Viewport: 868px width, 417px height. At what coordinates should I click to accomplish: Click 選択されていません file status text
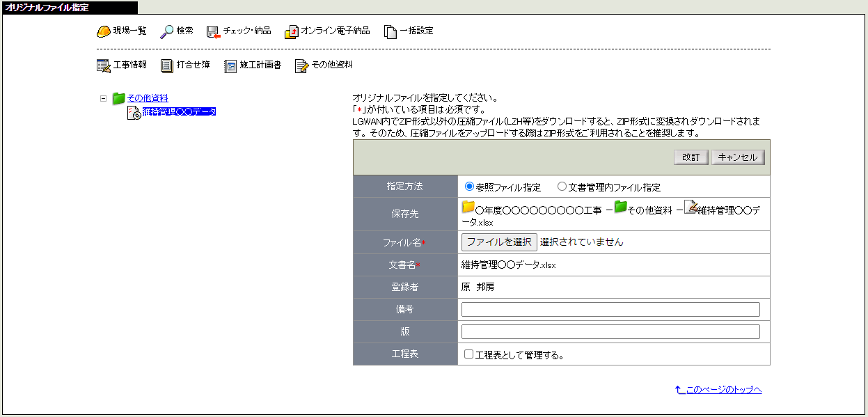582,242
